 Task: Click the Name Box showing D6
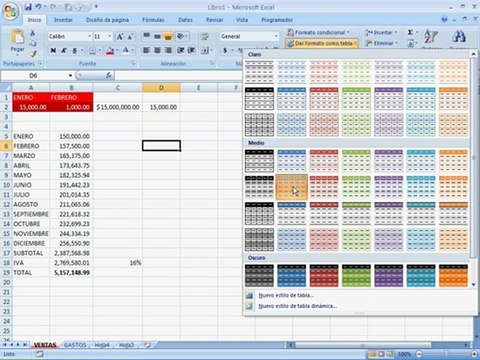33,76
